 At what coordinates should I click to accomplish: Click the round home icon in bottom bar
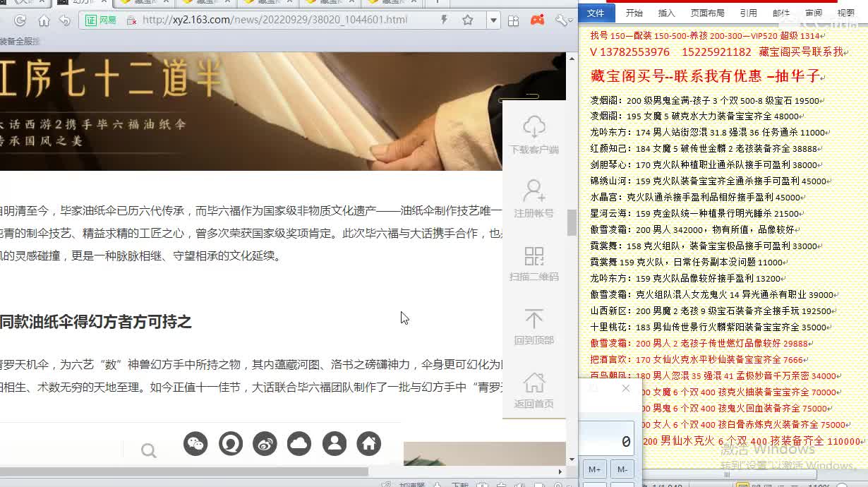click(368, 443)
